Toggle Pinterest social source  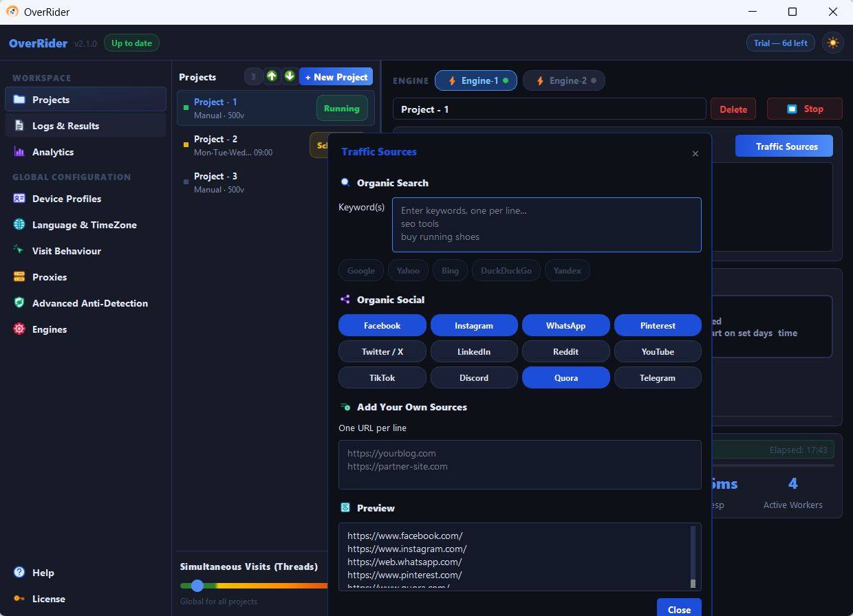[658, 325]
